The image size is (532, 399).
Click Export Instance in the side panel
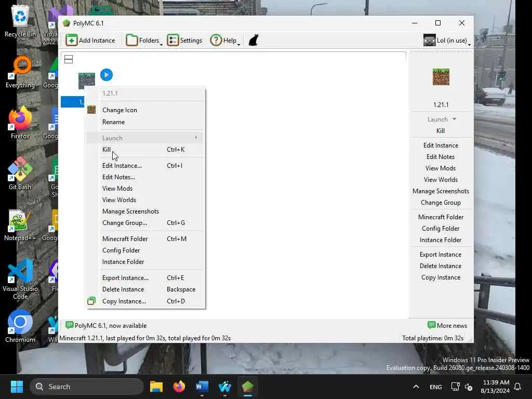[x=441, y=255]
